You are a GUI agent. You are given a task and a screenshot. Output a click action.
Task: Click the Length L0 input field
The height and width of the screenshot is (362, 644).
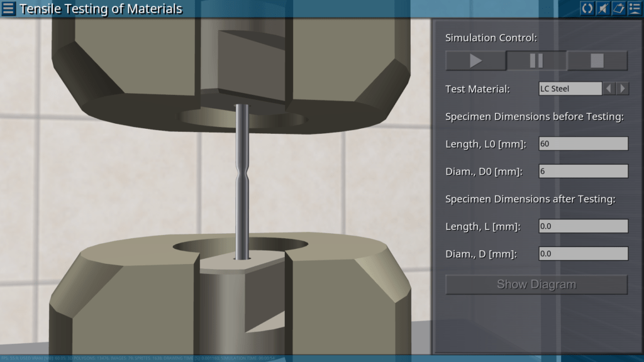(583, 144)
